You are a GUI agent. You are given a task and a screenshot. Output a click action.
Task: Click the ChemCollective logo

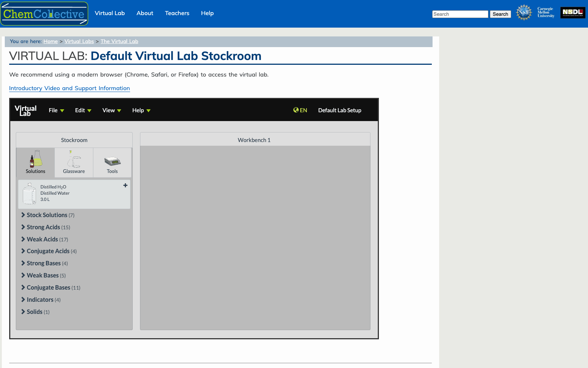44,14
